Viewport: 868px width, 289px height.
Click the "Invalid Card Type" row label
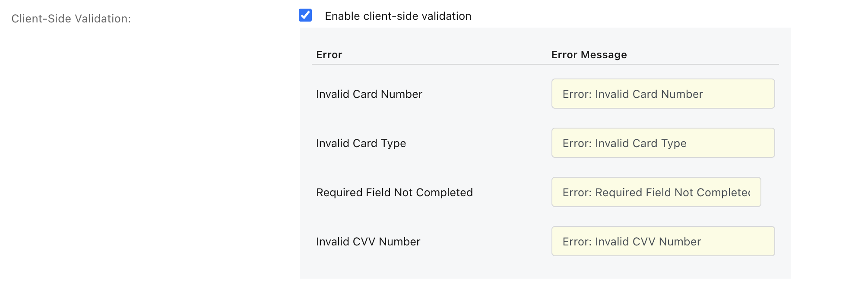[361, 144]
